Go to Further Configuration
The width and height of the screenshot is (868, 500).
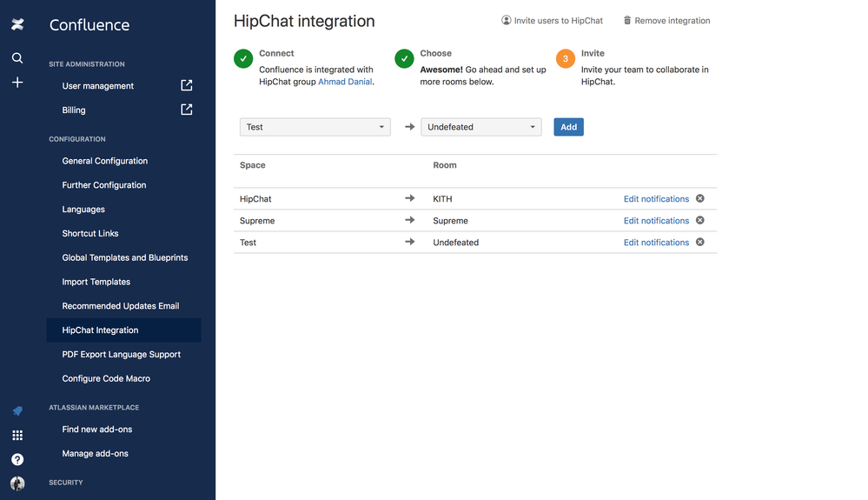(x=104, y=185)
